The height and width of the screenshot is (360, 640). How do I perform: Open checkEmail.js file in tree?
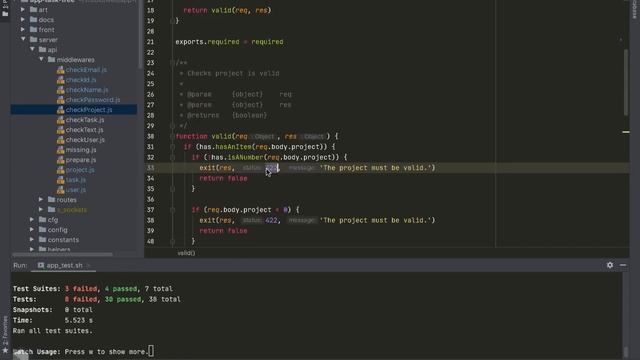pos(86,70)
